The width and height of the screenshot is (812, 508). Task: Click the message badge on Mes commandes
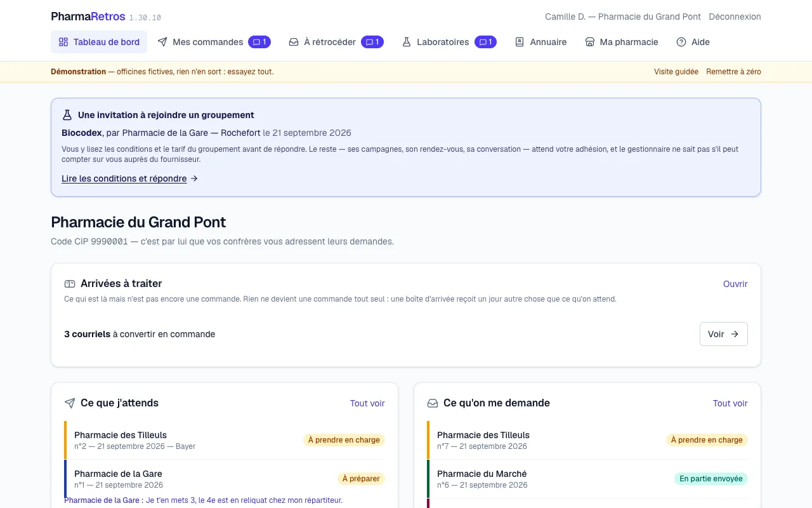tap(259, 42)
